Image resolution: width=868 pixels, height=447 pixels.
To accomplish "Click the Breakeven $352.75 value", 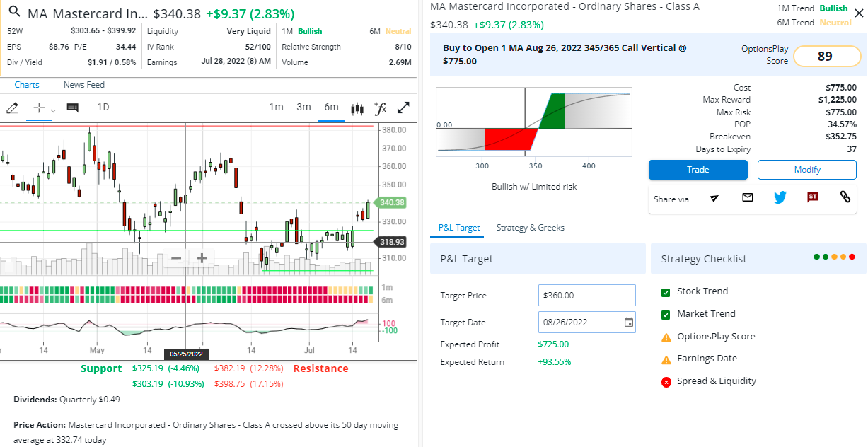I will [841, 137].
